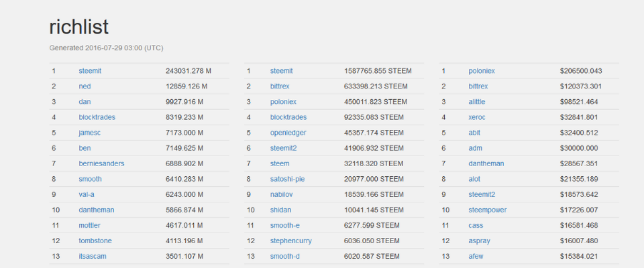Click the value 12859.126 M
644x268 pixels.
[187, 86]
